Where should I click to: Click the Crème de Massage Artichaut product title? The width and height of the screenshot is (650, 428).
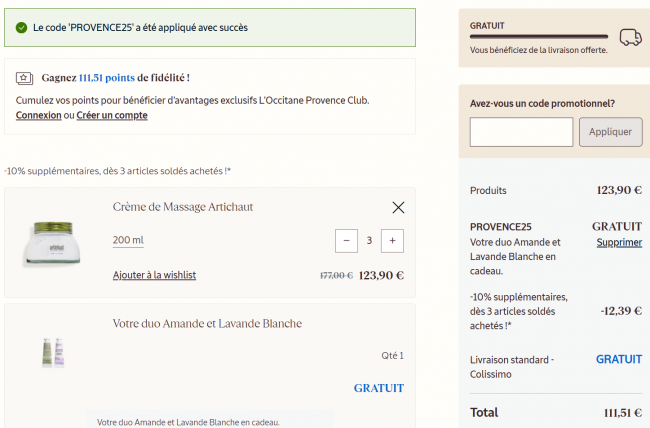point(183,207)
